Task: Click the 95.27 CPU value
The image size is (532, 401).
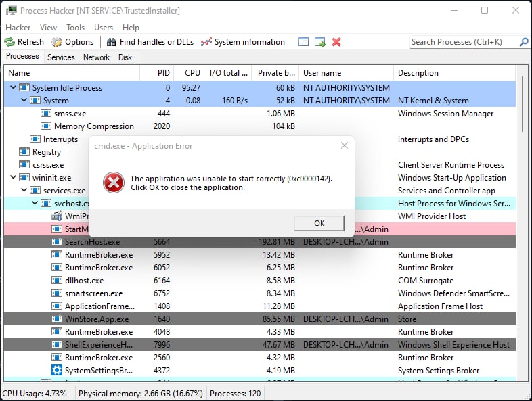Action: pos(191,88)
